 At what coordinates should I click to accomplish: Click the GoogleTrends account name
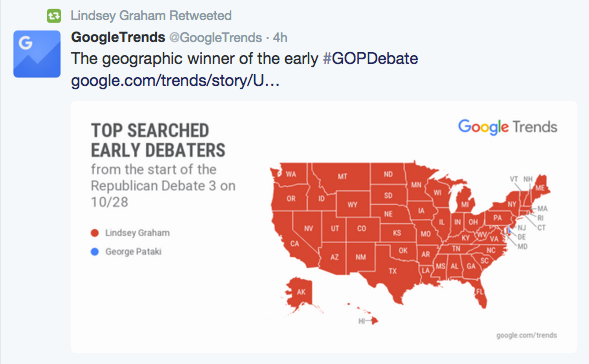(x=118, y=38)
